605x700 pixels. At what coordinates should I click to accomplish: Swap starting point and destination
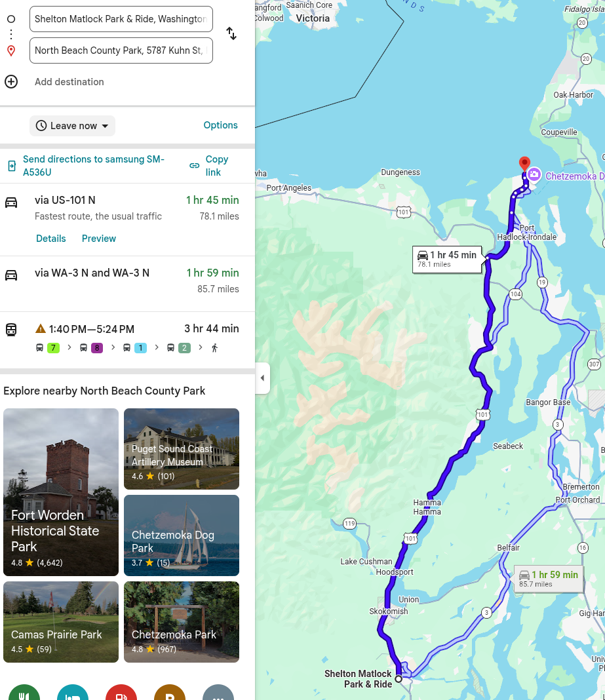point(231,33)
